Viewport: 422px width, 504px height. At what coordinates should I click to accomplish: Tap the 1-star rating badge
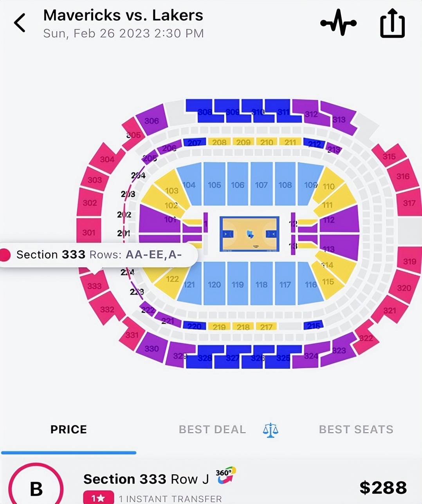click(x=98, y=498)
